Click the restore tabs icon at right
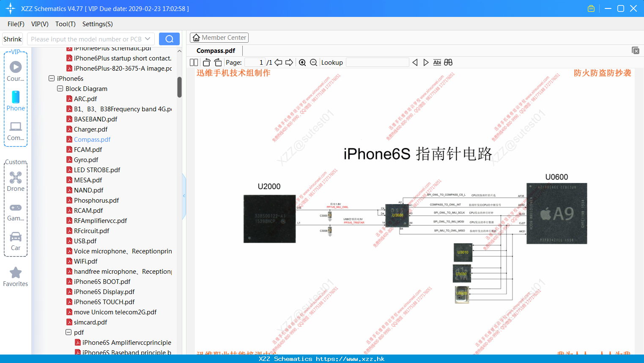The height and width of the screenshot is (363, 644). (636, 50)
